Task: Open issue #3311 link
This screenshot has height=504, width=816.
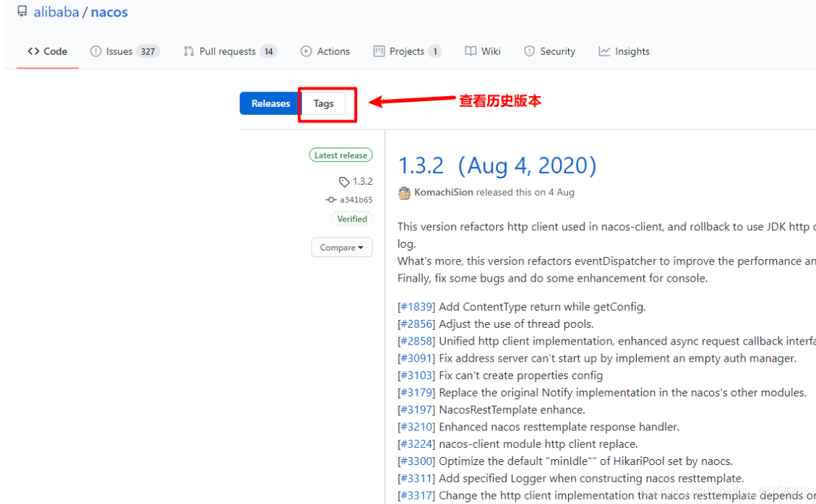Action: coord(416,479)
